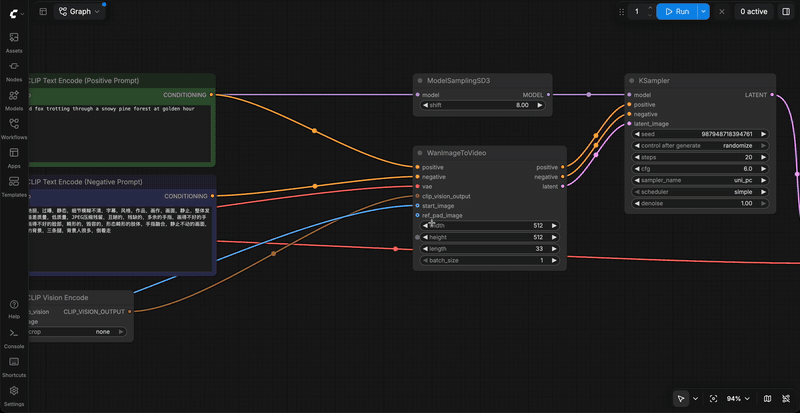Image resolution: width=800 pixels, height=413 pixels.
Task: Open the scheduler simple combo
Action: 700,192
